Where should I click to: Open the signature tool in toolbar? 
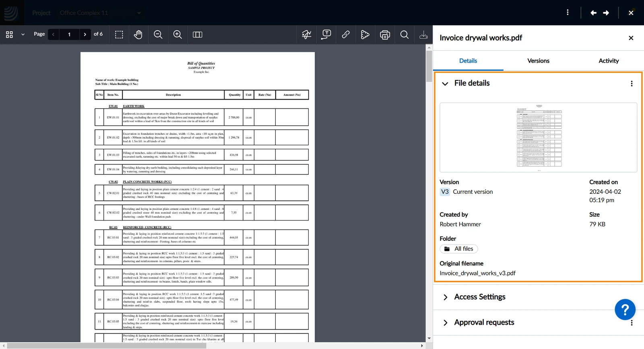[x=307, y=35]
